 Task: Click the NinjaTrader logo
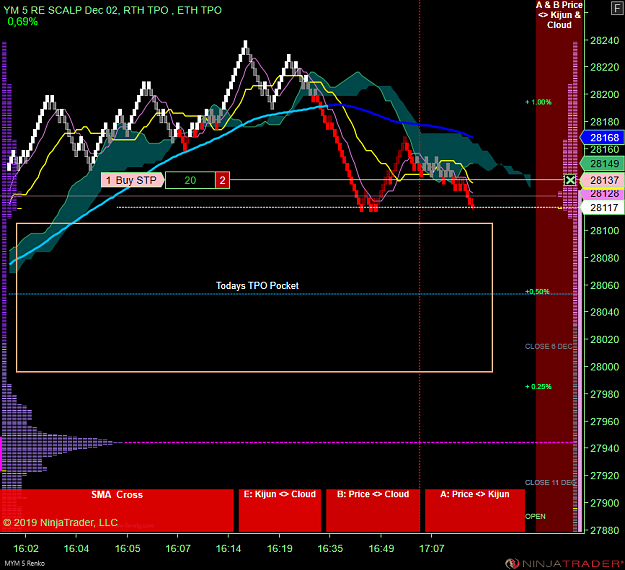point(564,563)
